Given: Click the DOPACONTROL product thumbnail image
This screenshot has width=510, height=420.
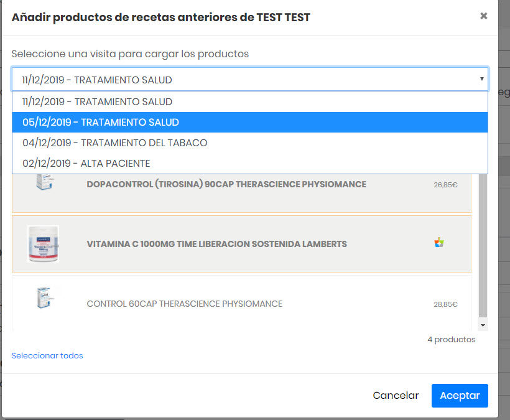Looking at the screenshot, I should click(x=45, y=182).
